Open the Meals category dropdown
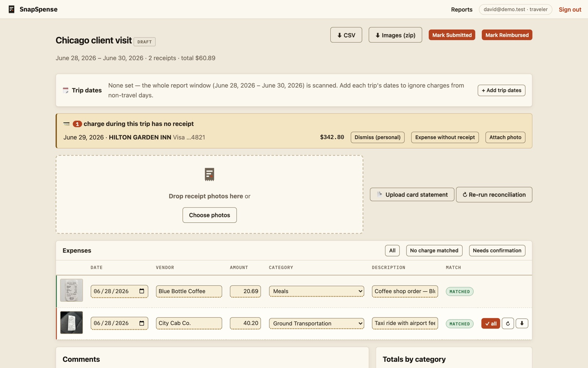 tap(316, 291)
